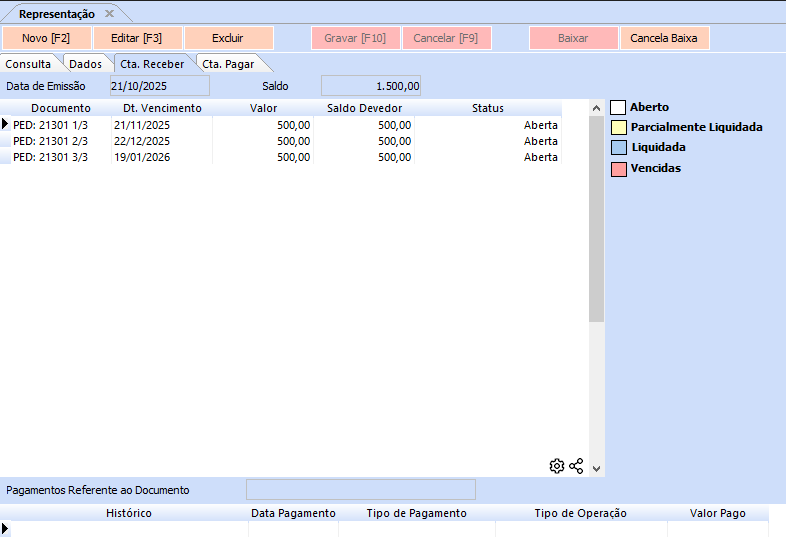Click the Cancela Baixa button
786x539 pixels.
[664, 38]
